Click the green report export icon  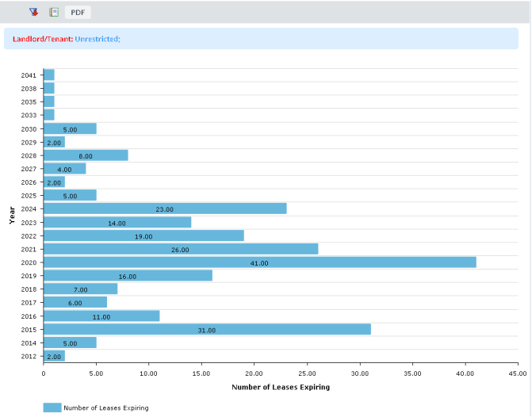pyautogui.click(x=54, y=12)
